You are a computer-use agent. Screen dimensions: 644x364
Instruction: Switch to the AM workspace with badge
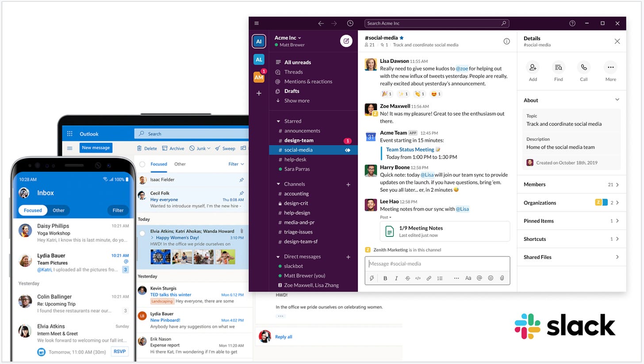coord(259,77)
